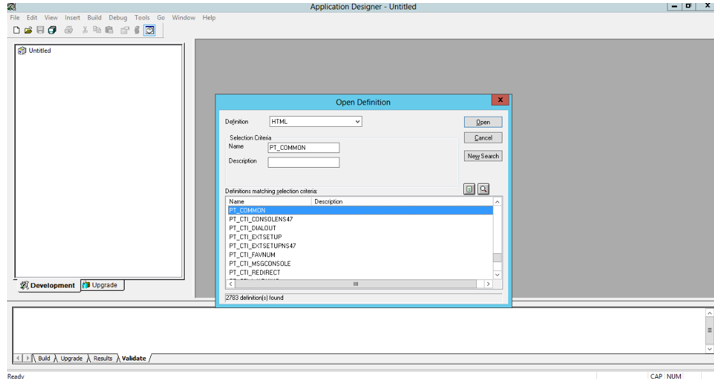
Task: Select PT_CTI_EXTSETUP in the results list
Action: point(360,237)
